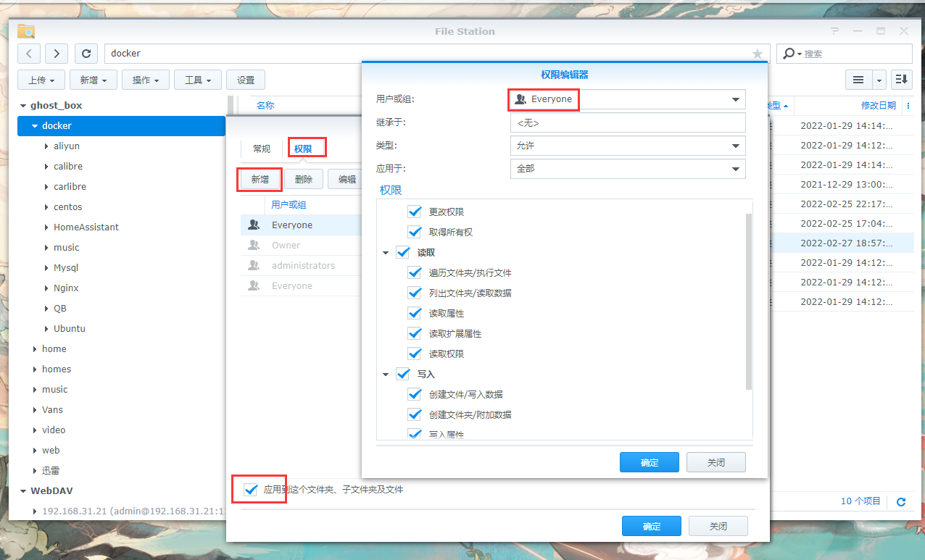
Task: Open the column options dots icon
Action: coord(908,106)
